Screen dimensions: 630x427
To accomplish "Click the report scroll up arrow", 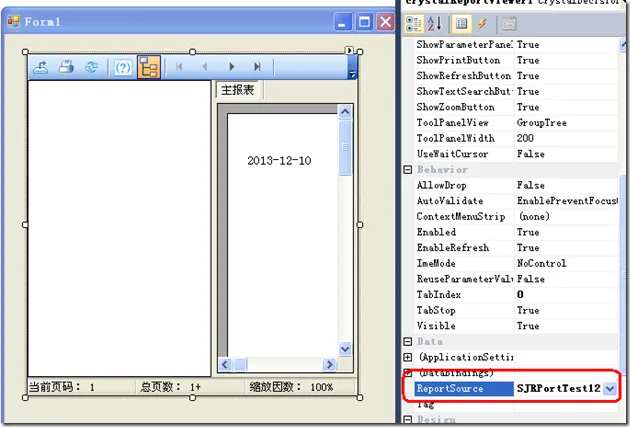I will click(345, 112).
